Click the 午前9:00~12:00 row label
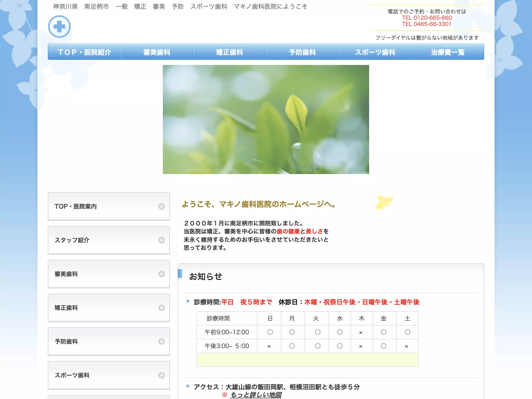This screenshot has height=399, width=532. tap(227, 332)
